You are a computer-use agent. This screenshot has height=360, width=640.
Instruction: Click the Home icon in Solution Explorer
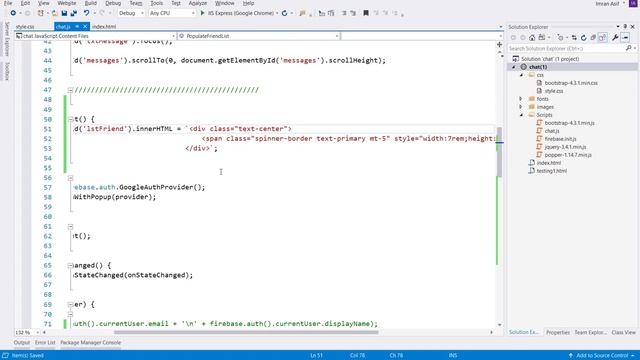tap(532, 38)
